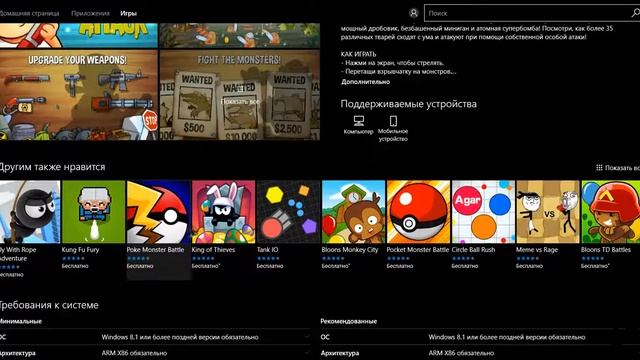This screenshot has height=360, width=640.
Task: Open Fight the Monsters screenshot
Action: pos(240,95)
